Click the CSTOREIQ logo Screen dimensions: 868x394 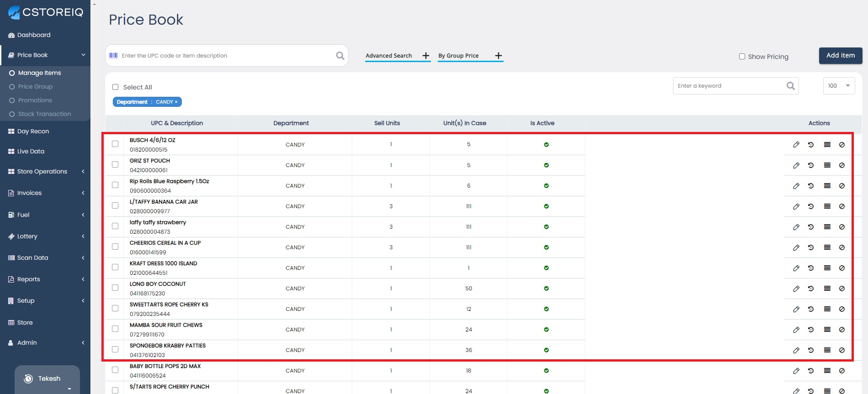(x=46, y=12)
